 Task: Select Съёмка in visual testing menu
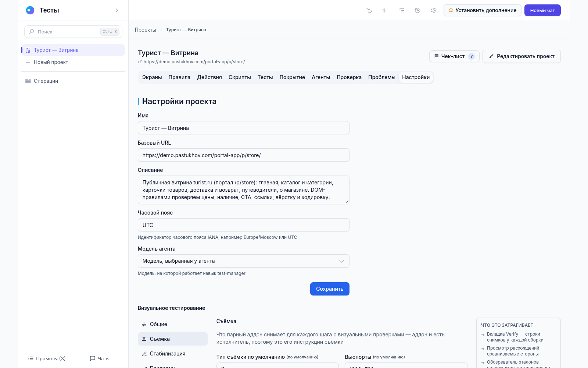point(173,339)
